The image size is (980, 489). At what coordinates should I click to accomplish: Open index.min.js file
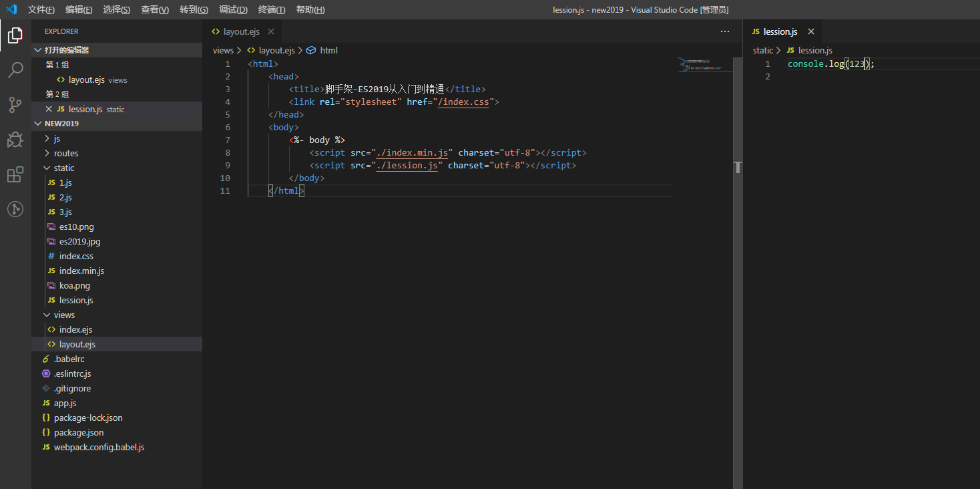[x=117, y=271]
